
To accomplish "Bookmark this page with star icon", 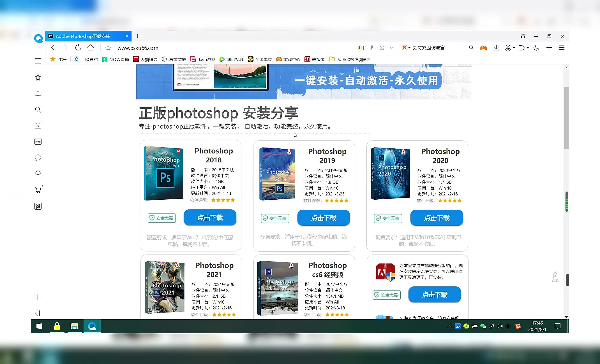I will 108,48.
